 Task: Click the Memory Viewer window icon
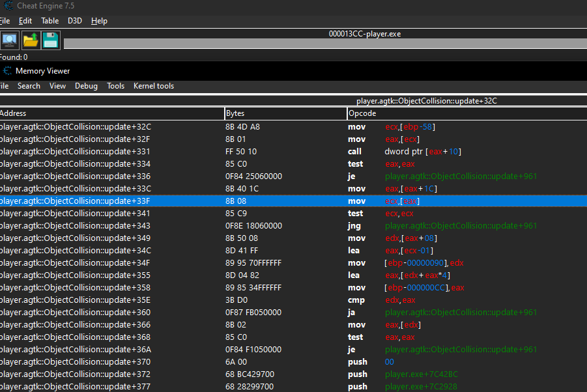7,70
